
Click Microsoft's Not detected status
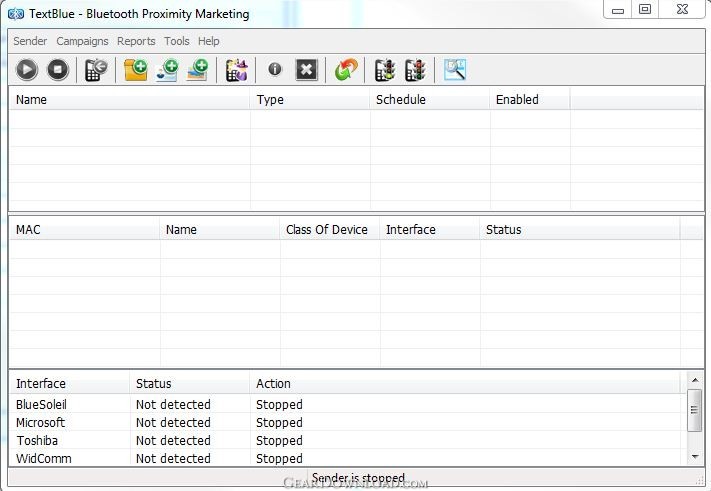tap(173, 423)
